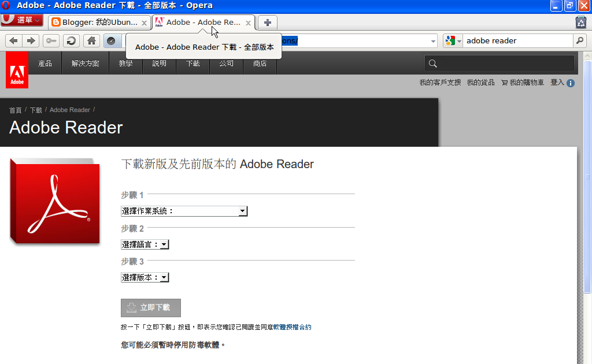Expand the 選擇語言 dropdown

click(145, 244)
